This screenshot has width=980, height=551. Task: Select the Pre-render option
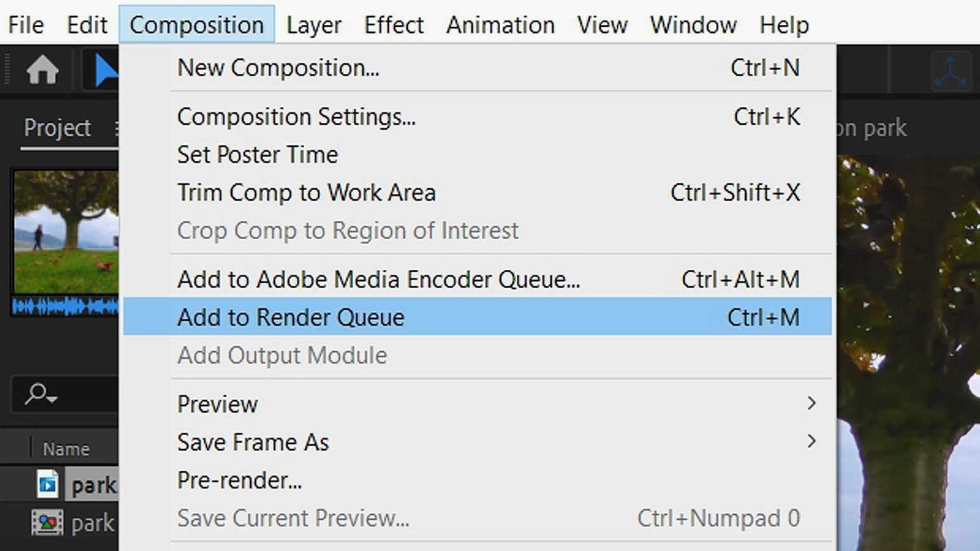(x=239, y=480)
